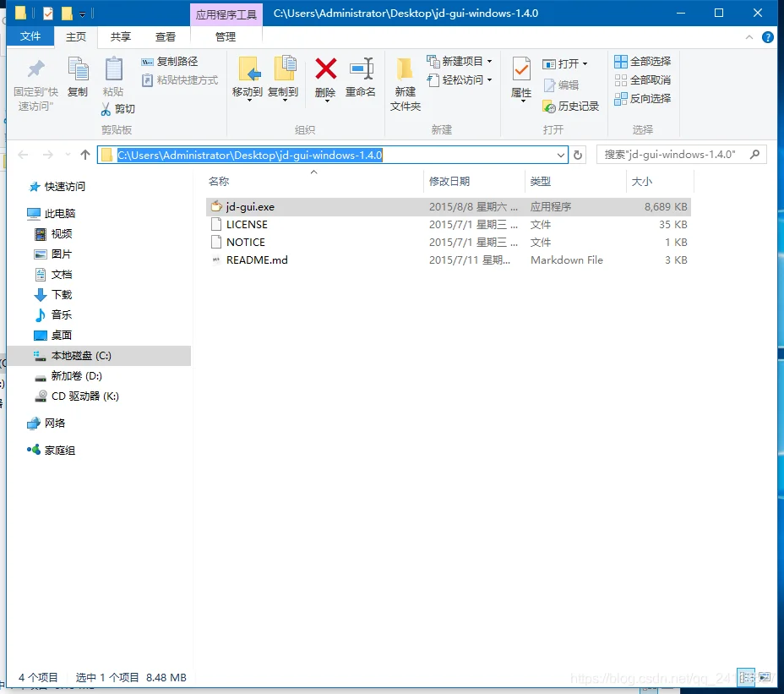Collapse the ribbon with chevron
Screen dimensions: 784x694
tap(749, 37)
